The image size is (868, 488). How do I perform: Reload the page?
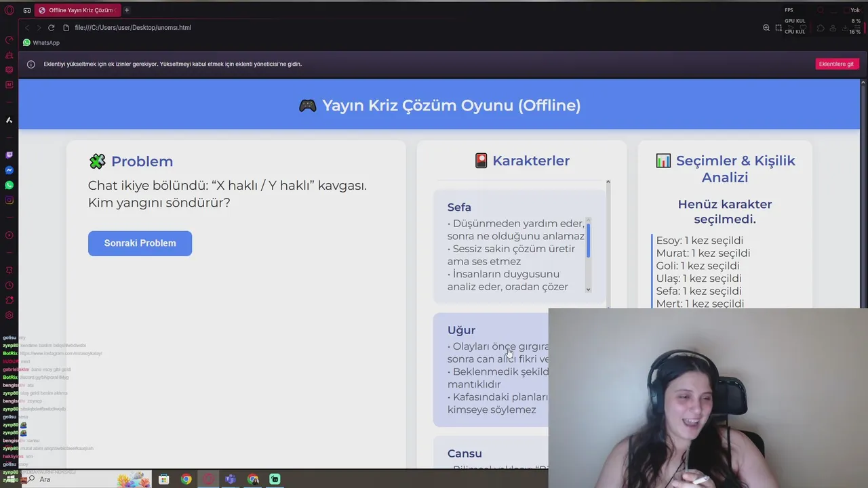point(51,28)
